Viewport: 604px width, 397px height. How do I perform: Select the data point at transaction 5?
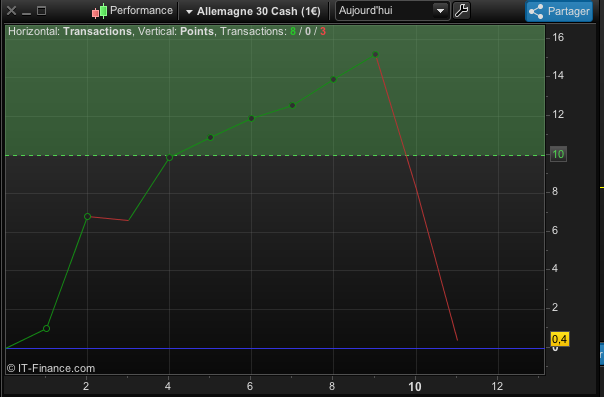(x=210, y=137)
